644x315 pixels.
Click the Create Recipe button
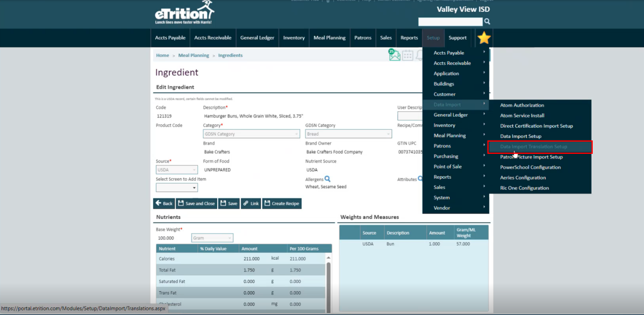[282, 203]
